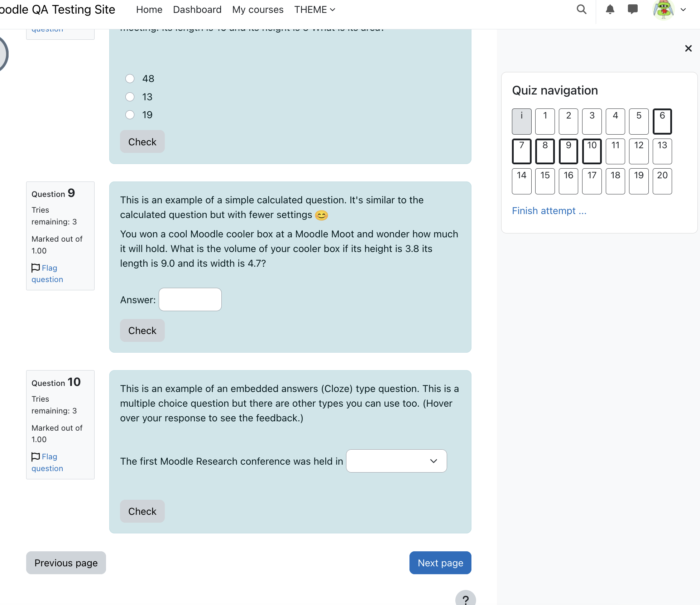Jump to question 10 in quiz navigation
Image resolution: width=700 pixels, height=605 pixels.
592,151
